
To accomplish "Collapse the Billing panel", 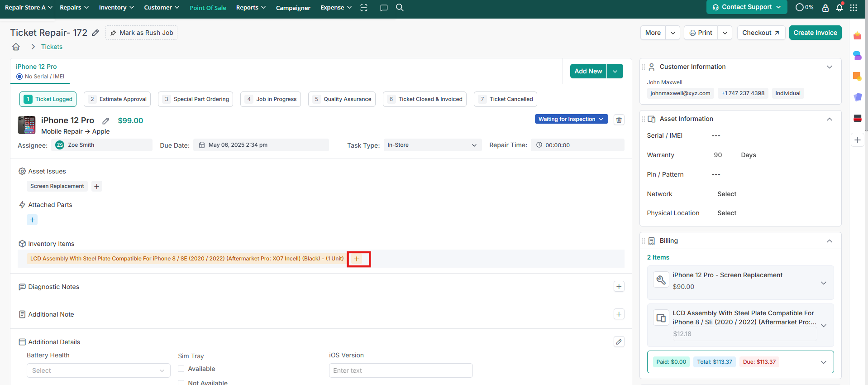I will pyautogui.click(x=830, y=241).
